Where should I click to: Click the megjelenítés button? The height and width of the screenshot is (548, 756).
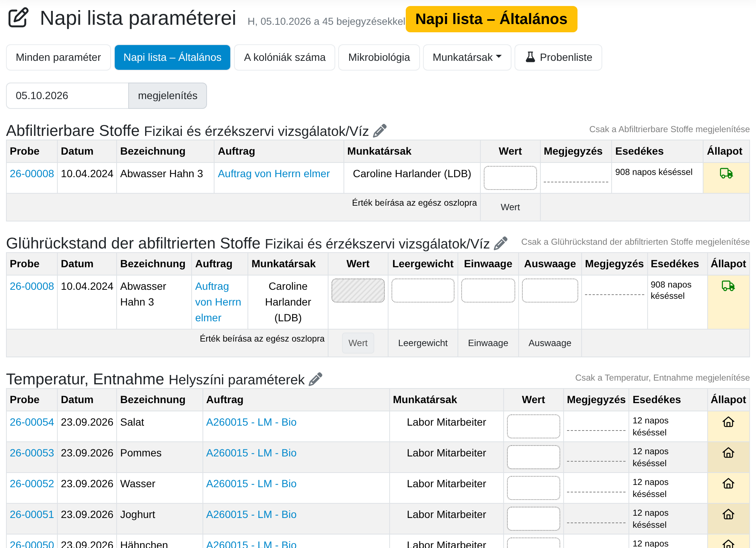168,96
